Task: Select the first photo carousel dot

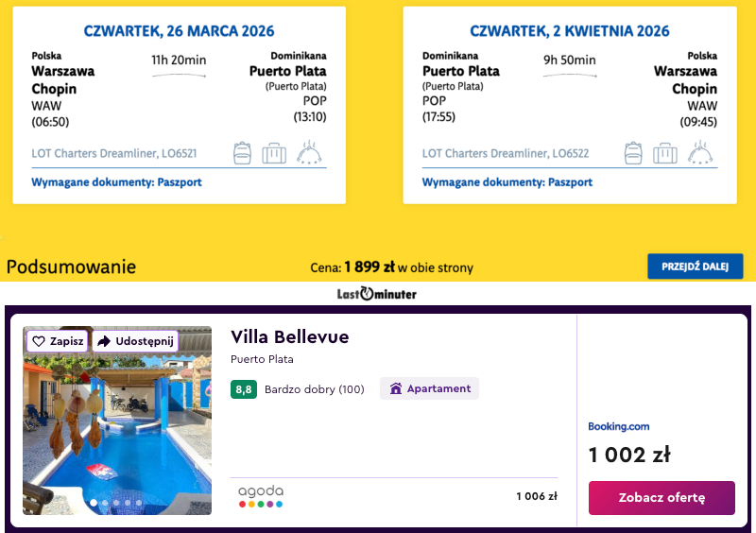Action: click(x=93, y=503)
